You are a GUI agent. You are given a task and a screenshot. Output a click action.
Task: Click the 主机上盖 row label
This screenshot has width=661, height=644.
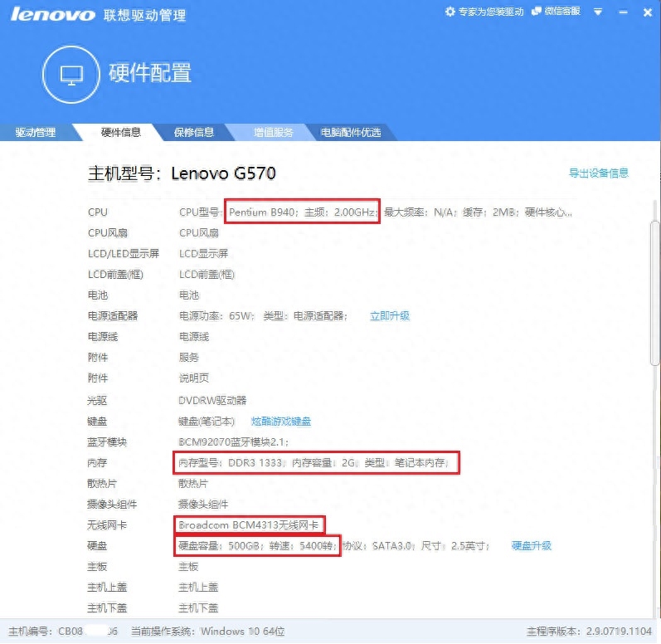coord(107,588)
